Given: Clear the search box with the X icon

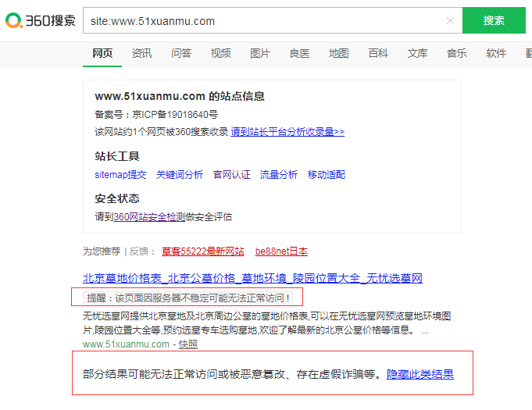Looking at the screenshot, I should [x=450, y=20].
